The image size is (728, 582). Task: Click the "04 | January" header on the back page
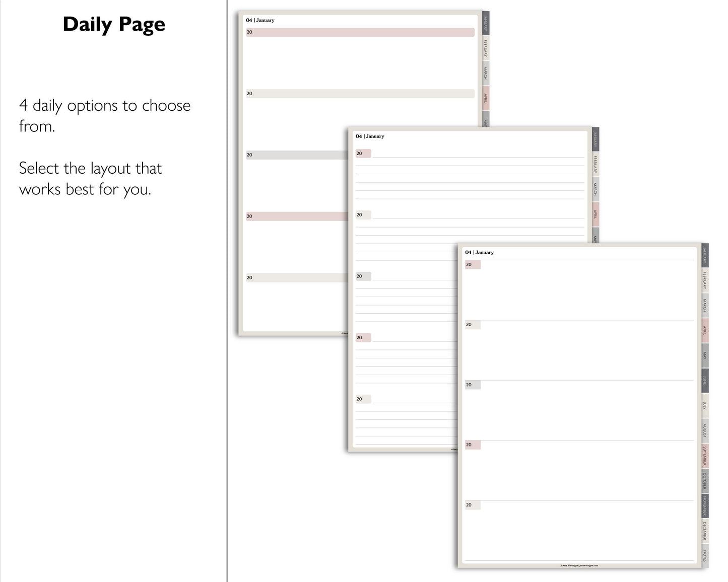pyautogui.click(x=260, y=20)
